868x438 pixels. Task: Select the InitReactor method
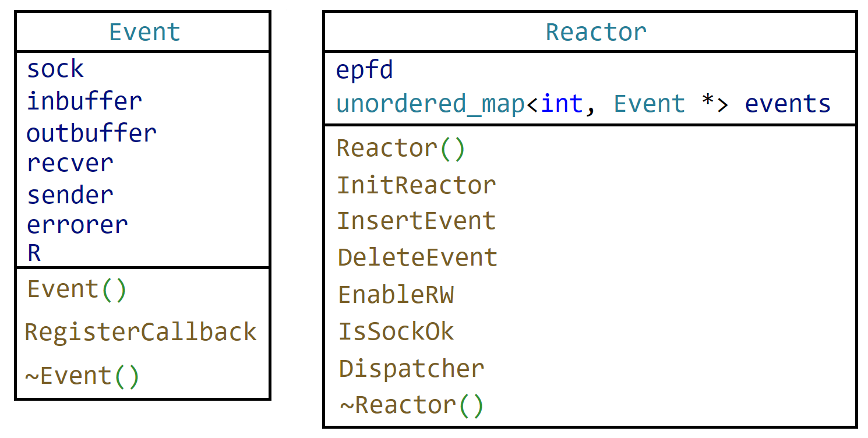tap(417, 186)
